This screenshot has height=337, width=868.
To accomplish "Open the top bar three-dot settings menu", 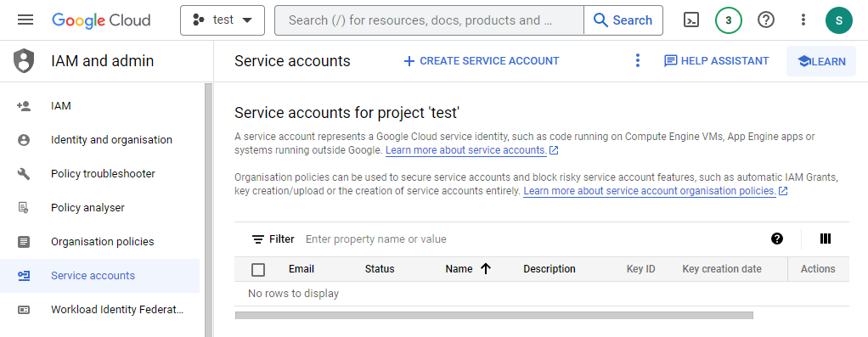I will click(803, 20).
